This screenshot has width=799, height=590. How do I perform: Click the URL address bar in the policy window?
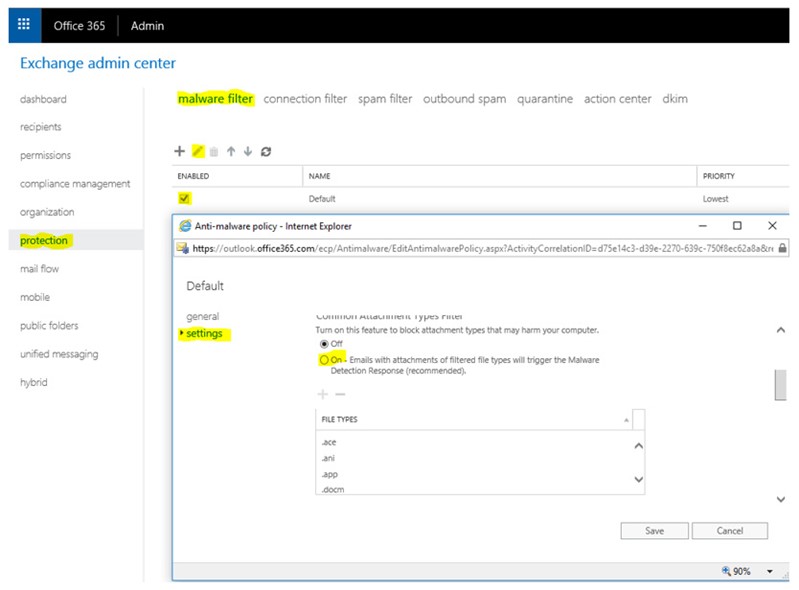[x=480, y=248]
